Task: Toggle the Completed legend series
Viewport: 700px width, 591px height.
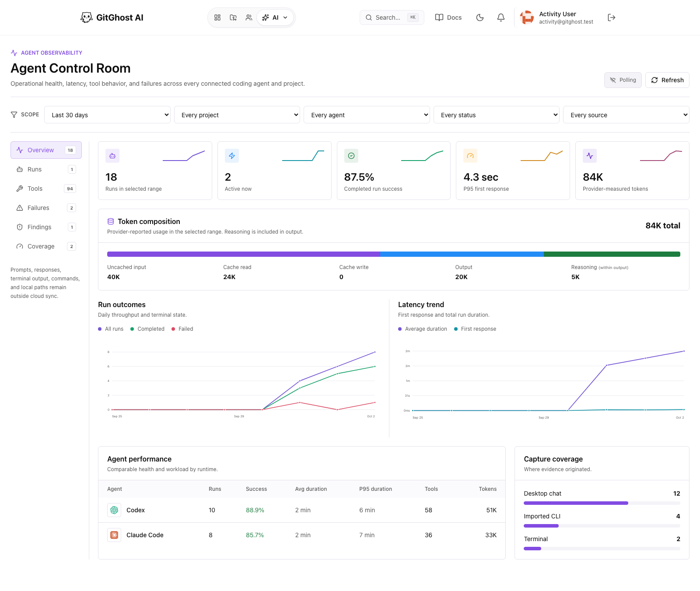Action: 147,329
